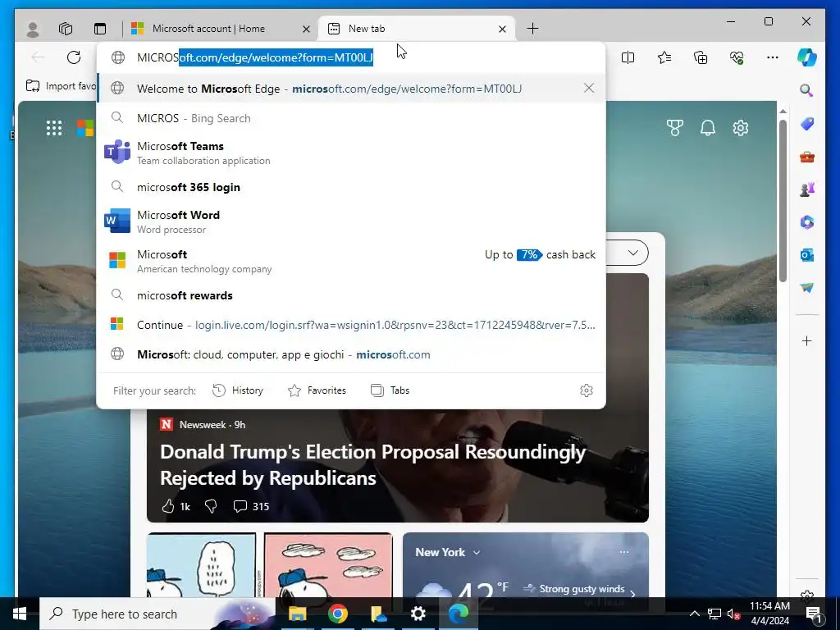Open a new tab with plus button
The width and height of the screenshot is (840, 630).
coord(532,29)
